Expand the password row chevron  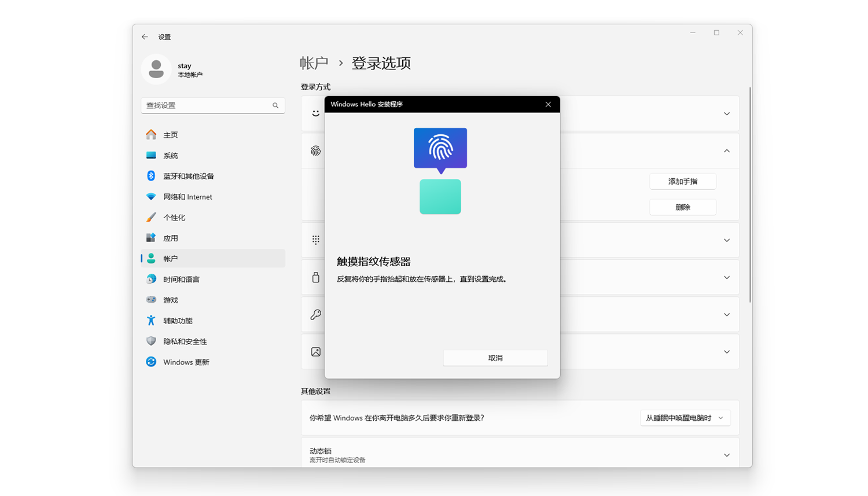[x=727, y=314]
